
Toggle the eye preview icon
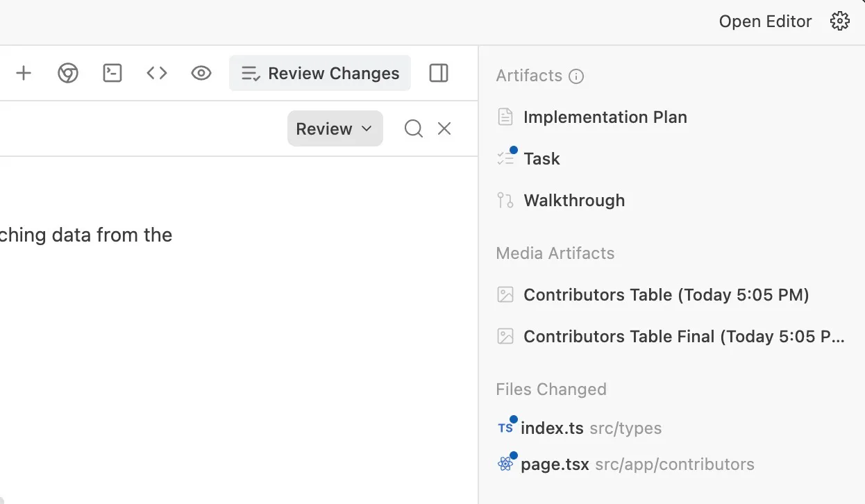point(201,72)
